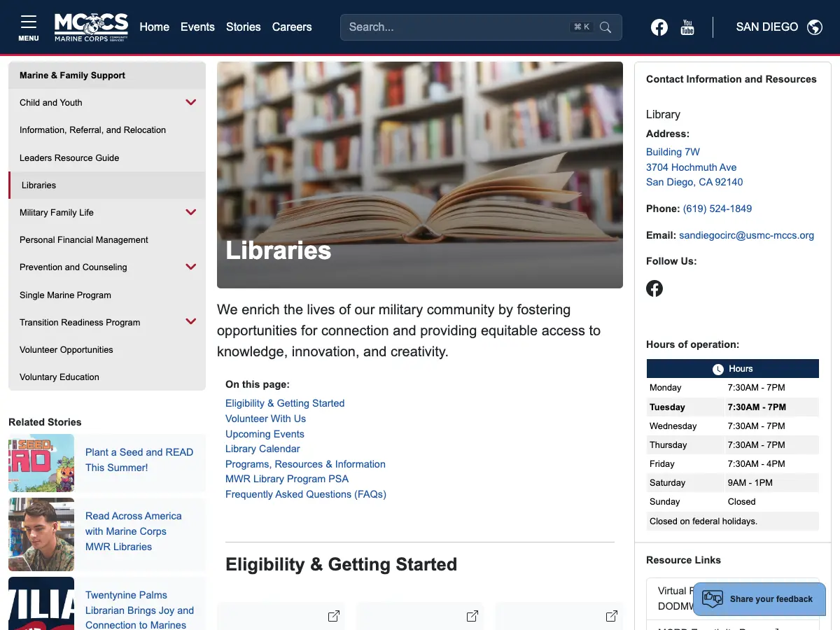Jump to Library Calendar link

point(262,449)
